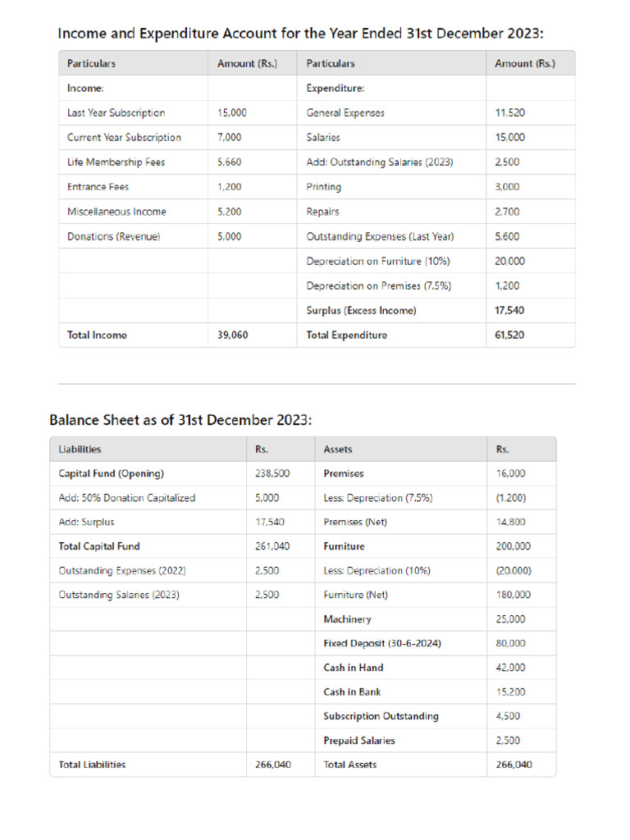Select the 'Prepaid Salaries' label
This screenshot has height=840, width=630.
[359, 741]
